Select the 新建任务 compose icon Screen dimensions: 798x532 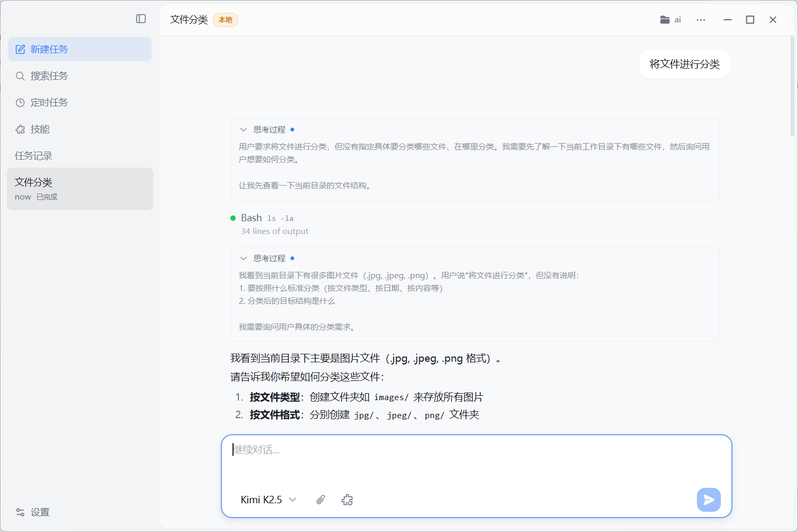click(20, 49)
